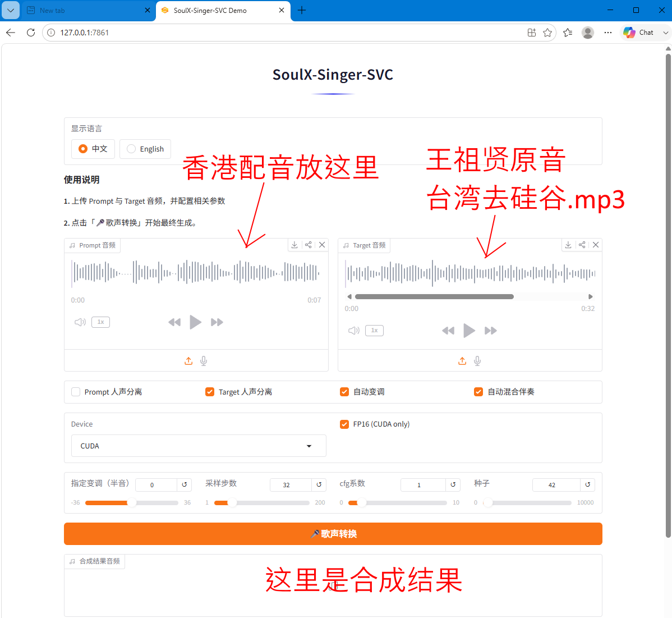Viewport: 672px width, 618px height.
Task: Rewind the Prompt audio
Action: click(x=174, y=322)
